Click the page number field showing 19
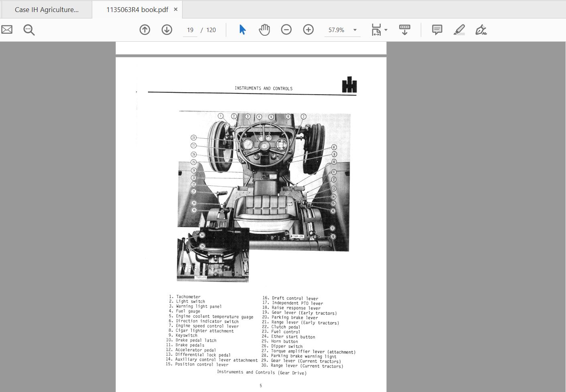 (x=190, y=30)
